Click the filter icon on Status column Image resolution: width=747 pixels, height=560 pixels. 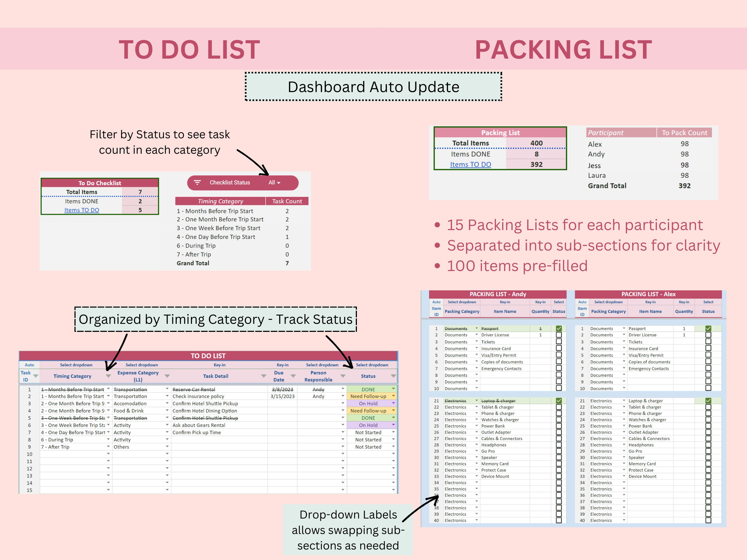coord(393,376)
